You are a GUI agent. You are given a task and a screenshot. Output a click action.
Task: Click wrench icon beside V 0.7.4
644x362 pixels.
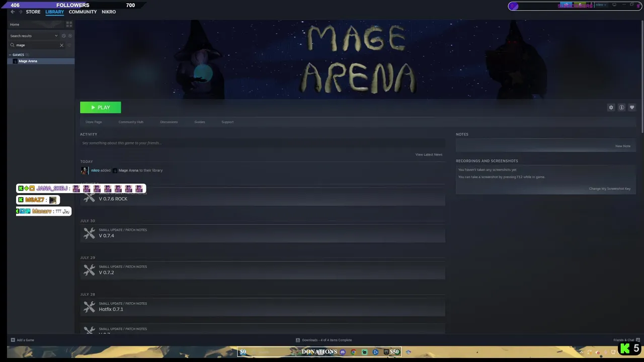coord(89,233)
